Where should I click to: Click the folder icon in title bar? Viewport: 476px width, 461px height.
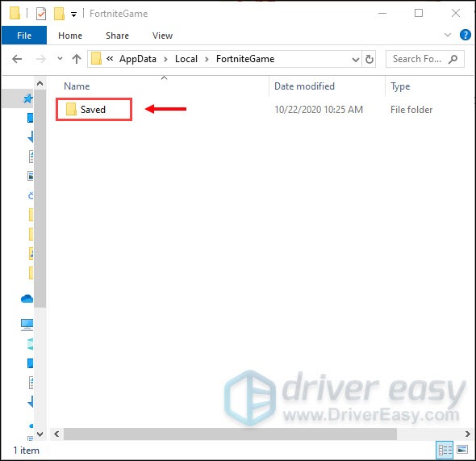click(15, 14)
